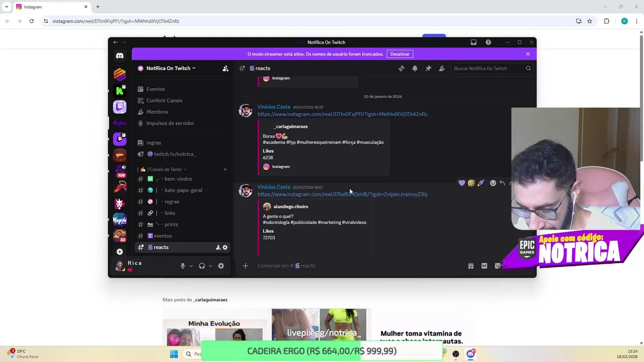644x362 pixels.
Task: Expand NotRica On Twitch server menu
Action: pyautogui.click(x=171, y=68)
